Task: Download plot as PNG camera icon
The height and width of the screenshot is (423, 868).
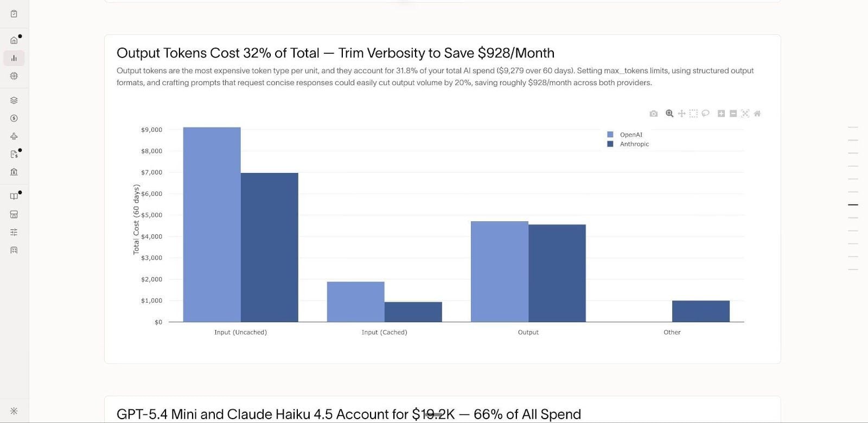Action: tap(653, 113)
